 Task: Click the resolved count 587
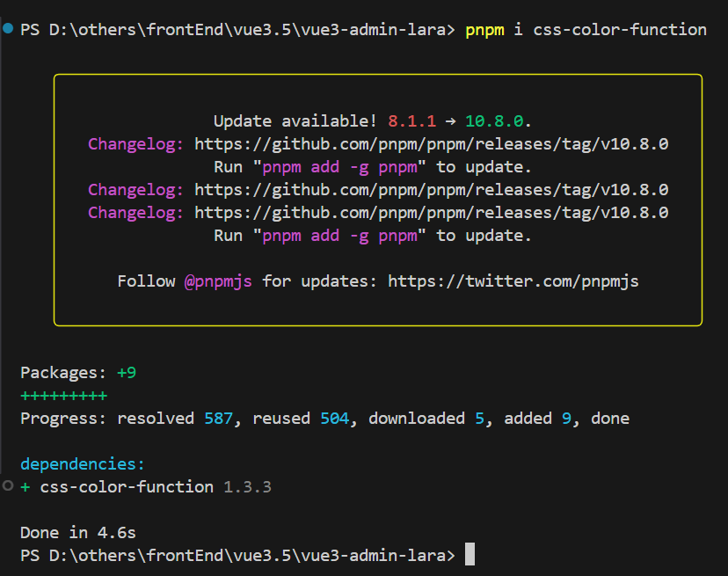219,419
